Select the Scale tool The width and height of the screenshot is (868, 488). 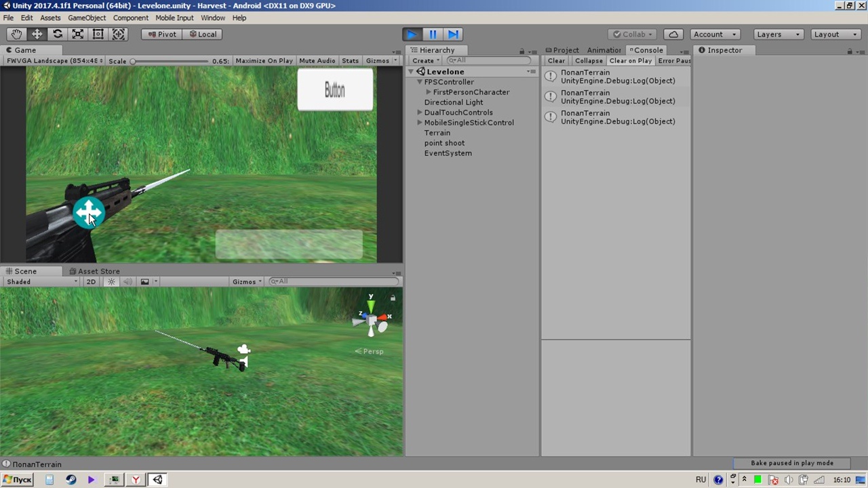pos(78,34)
